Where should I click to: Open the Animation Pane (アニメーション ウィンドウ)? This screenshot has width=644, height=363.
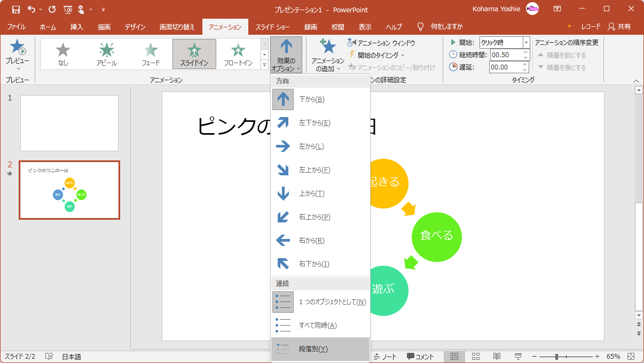381,43
